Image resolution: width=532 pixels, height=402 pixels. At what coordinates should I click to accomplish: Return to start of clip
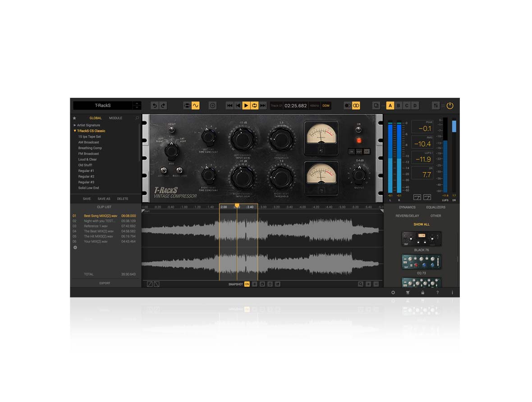[x=238, y=105]
